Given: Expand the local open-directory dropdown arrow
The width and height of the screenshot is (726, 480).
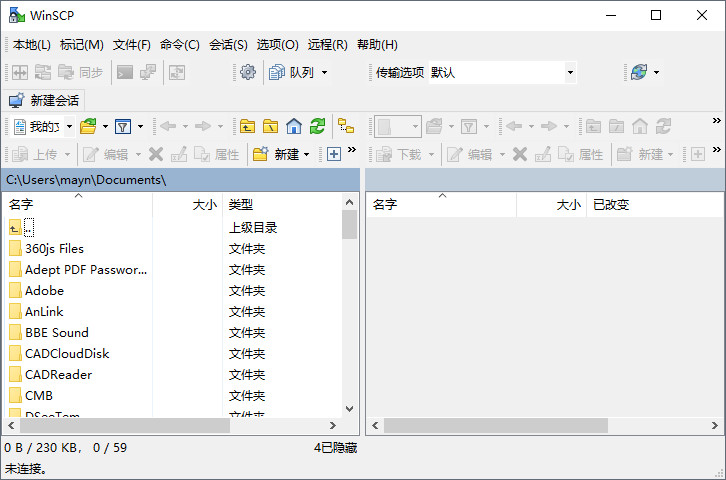Looking at the screenshot, I should click(105, 126).
